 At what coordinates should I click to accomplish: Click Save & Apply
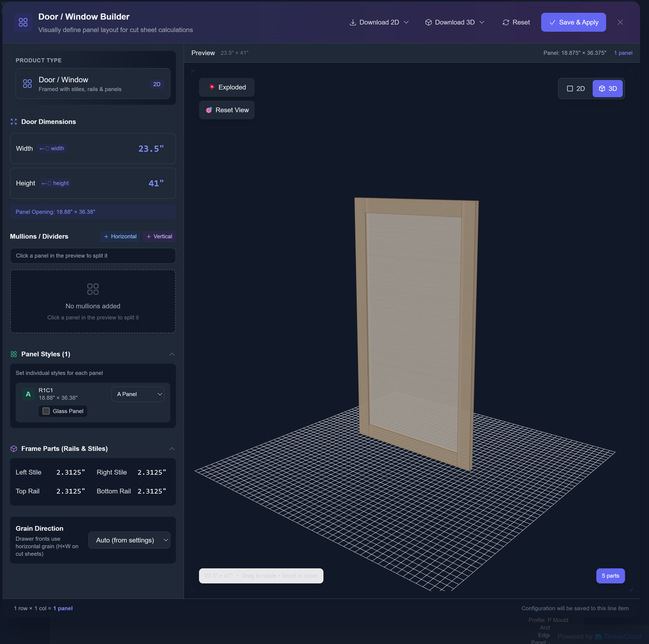(574, 22)
